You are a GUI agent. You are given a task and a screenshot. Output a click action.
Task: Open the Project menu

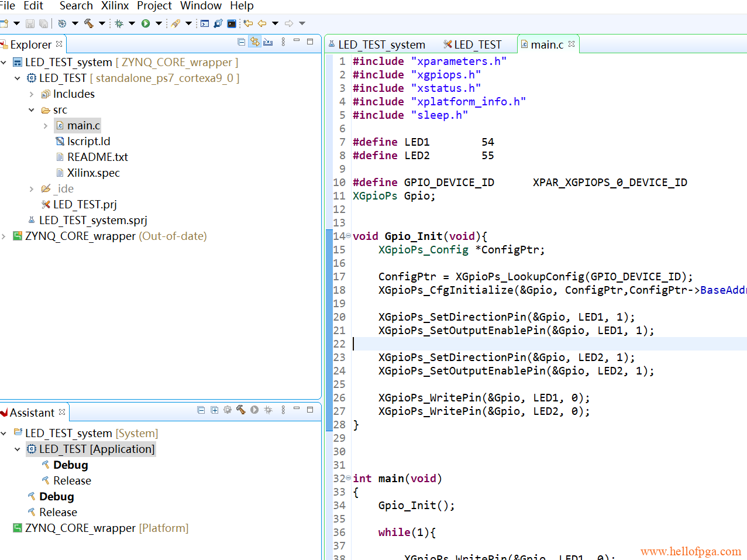tap(154, 6)
